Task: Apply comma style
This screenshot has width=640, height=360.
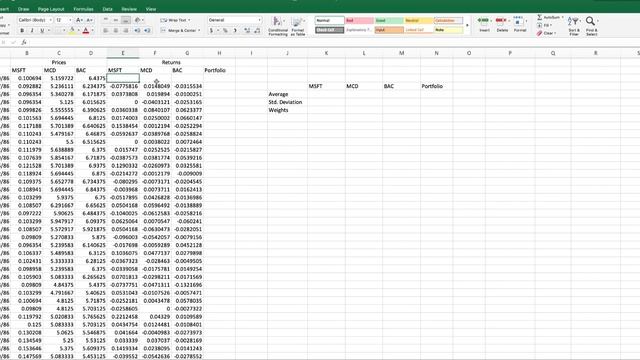Action: click(235, 31)
